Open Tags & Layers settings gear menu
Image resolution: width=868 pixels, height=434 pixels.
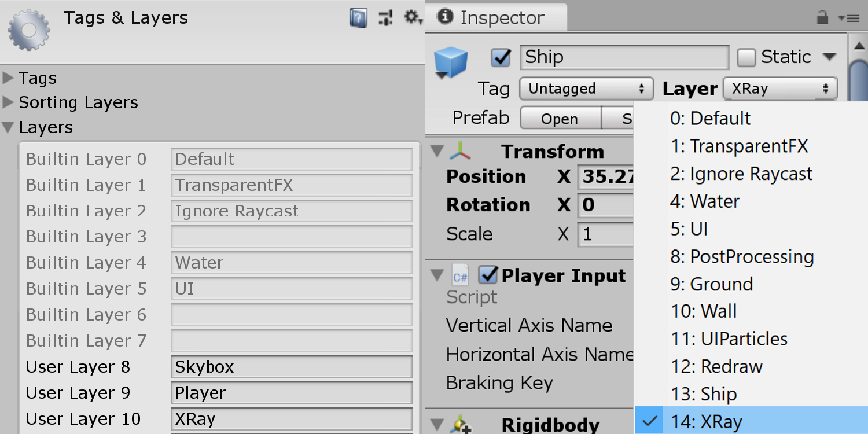(x=413, y=18)
